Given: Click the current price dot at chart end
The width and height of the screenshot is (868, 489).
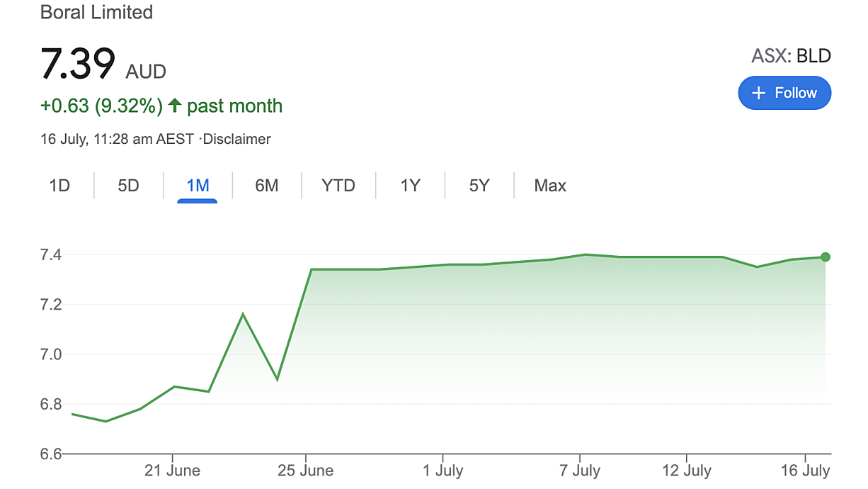Looking at the screenshot, I should coord(826,257).
